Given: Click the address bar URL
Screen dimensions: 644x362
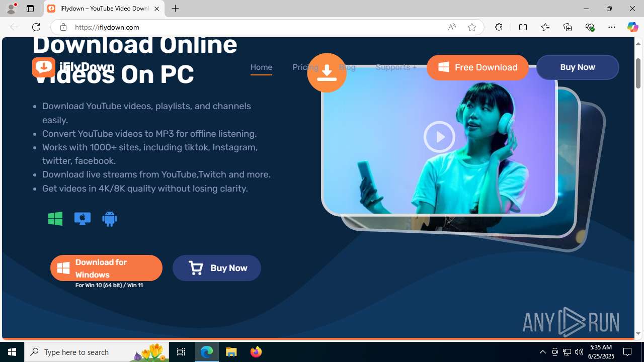Looking at the screenshot, I should coord(107,27).
